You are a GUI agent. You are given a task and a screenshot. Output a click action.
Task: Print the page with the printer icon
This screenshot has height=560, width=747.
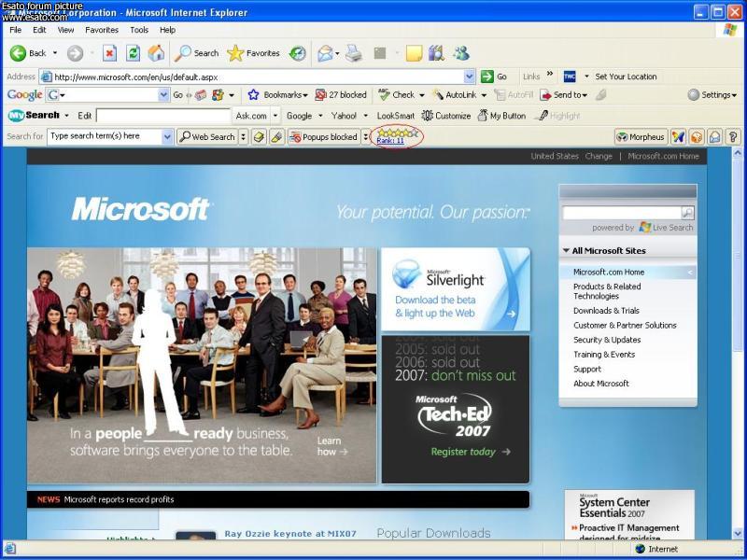point(354,53)
